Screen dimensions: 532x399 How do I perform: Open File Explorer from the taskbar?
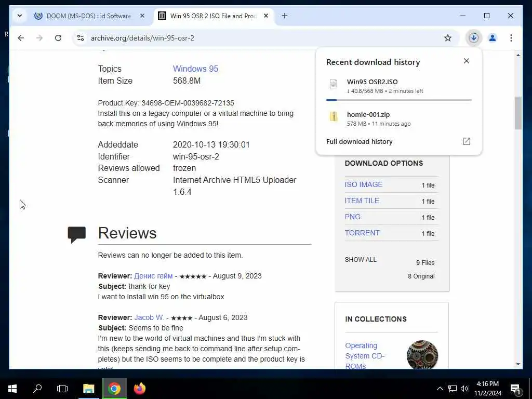click(88, 389)
